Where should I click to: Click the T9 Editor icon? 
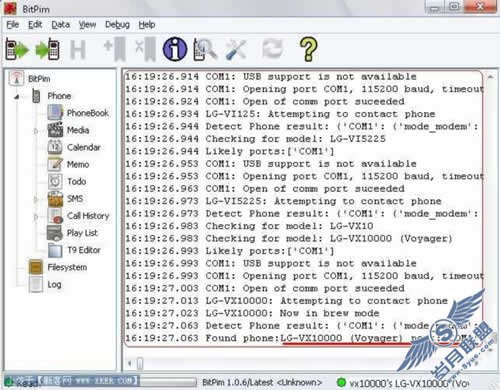point(55,250)
